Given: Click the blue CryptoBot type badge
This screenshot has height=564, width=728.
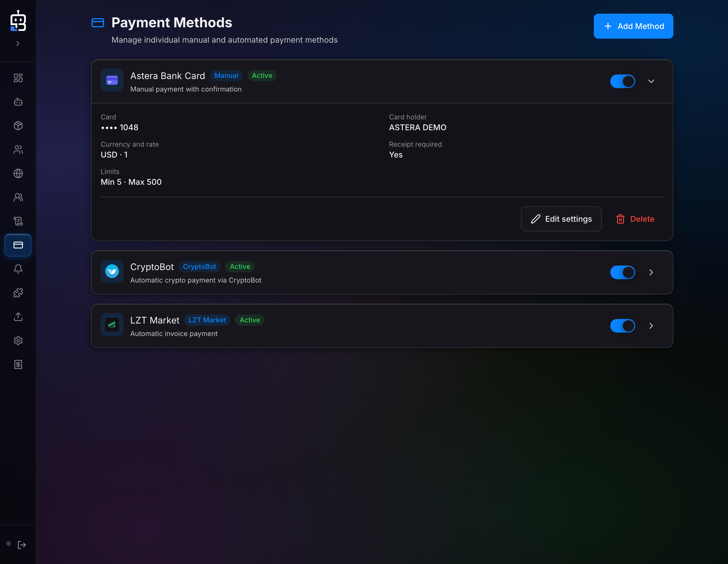Looking at the screenshot, I should (x=199, y=267).
